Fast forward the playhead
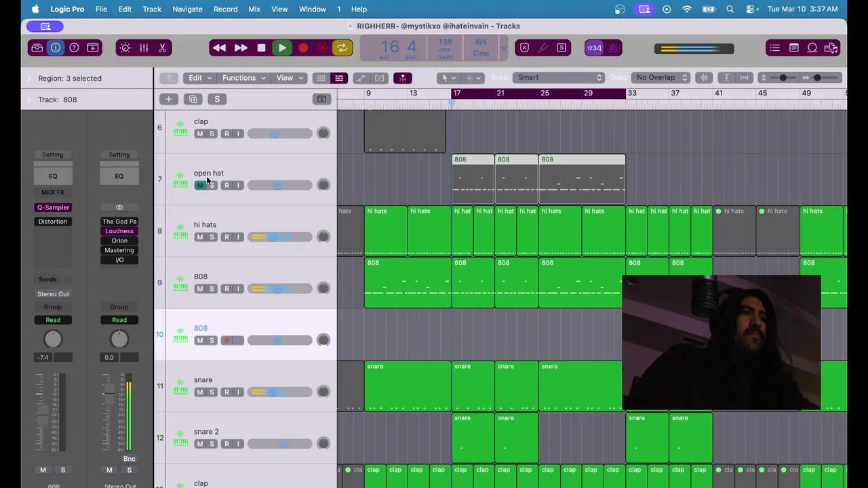 [x=241, y=48]
